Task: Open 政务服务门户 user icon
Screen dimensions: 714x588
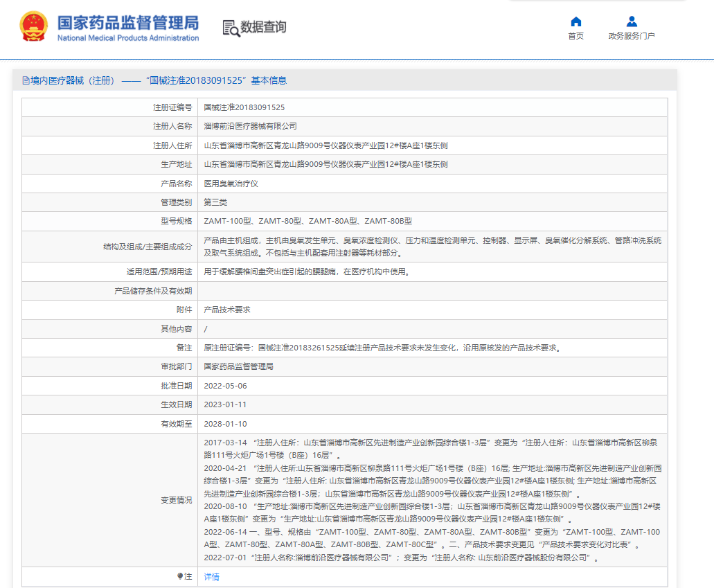Action: 632,21
